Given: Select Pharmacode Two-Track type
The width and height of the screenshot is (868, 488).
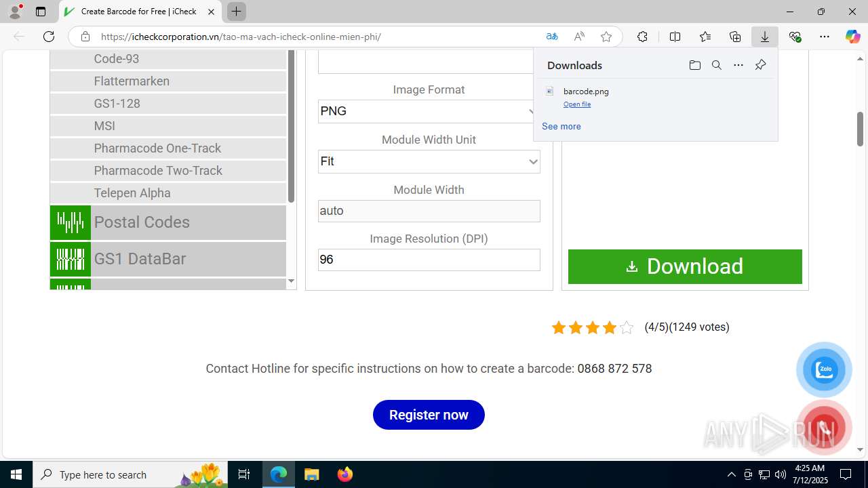Looking at the screenshot, I should click(168, 171).
